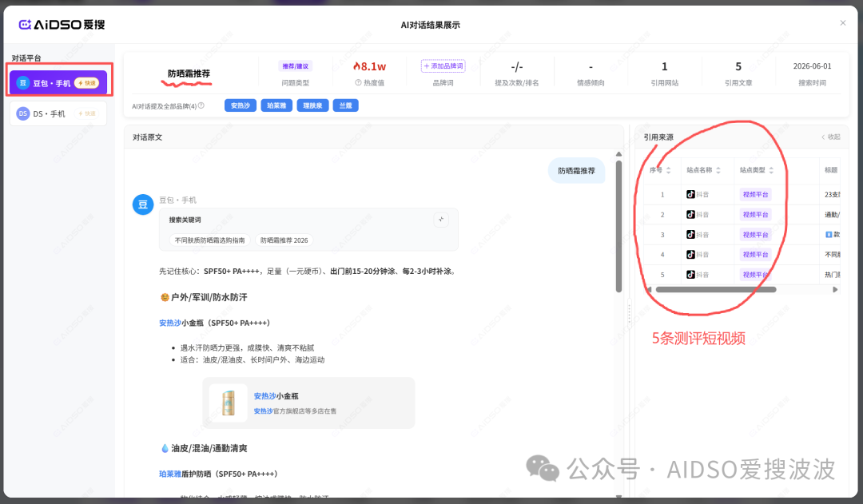Click the 豆包 avatar icon in sidebar

click(x=22, y=83)
